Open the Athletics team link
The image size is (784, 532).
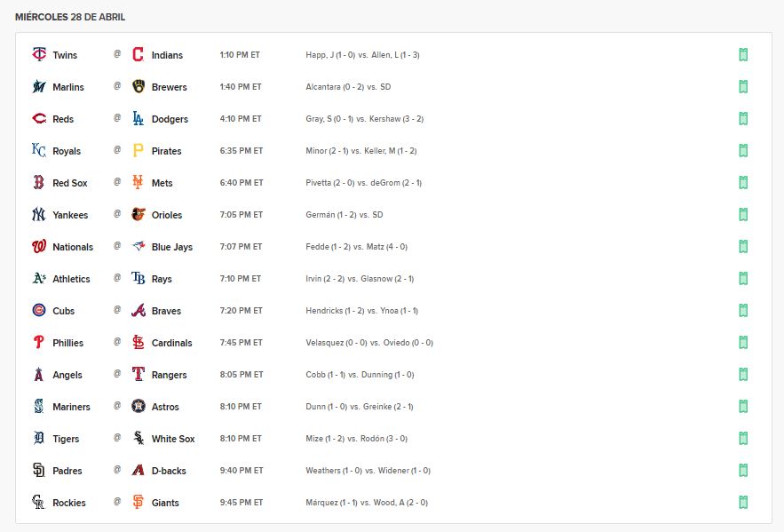click(x=71, y=279)
